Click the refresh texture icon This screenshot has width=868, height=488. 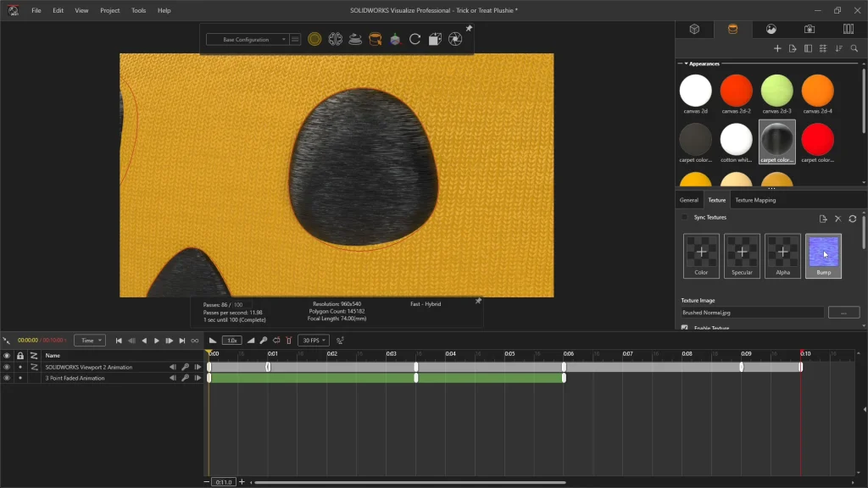coord(853,219)
